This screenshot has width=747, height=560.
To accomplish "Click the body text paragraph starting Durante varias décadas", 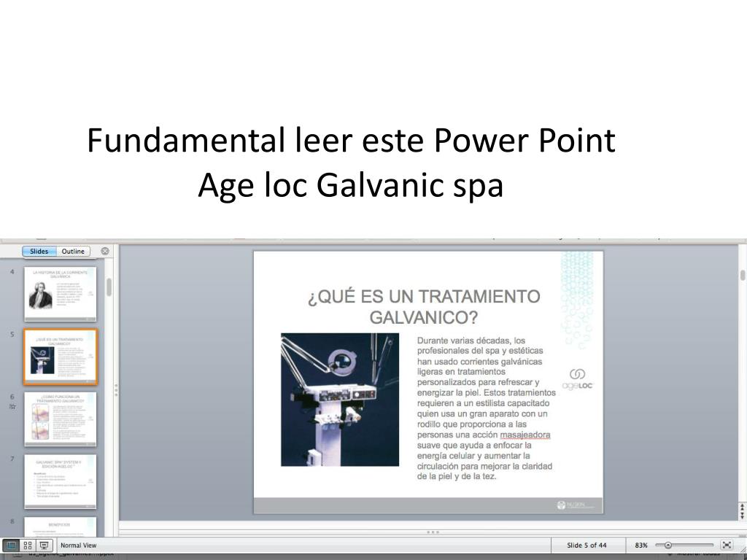I will [x=486, y=408].
